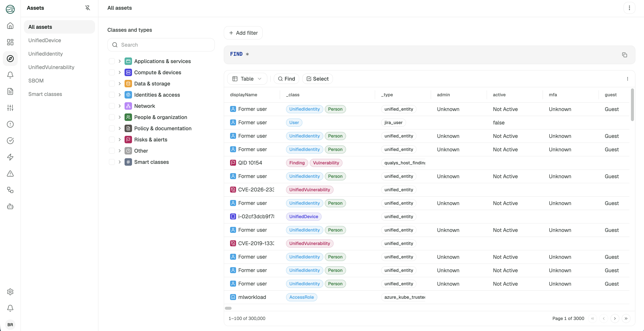This screenshot has width=644, height=331.
Task: Click the app logo at top left
Action: click(x=10, y=9)
